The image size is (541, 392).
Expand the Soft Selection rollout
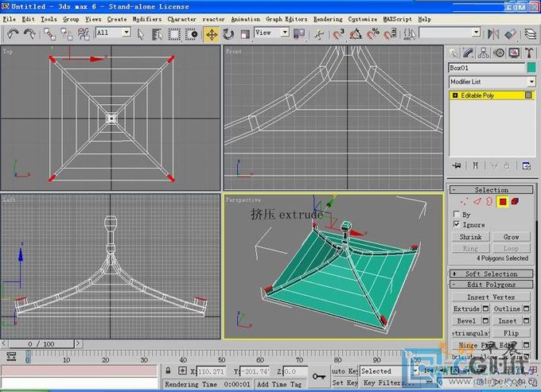pyautogui.click(x=492, y=274)
